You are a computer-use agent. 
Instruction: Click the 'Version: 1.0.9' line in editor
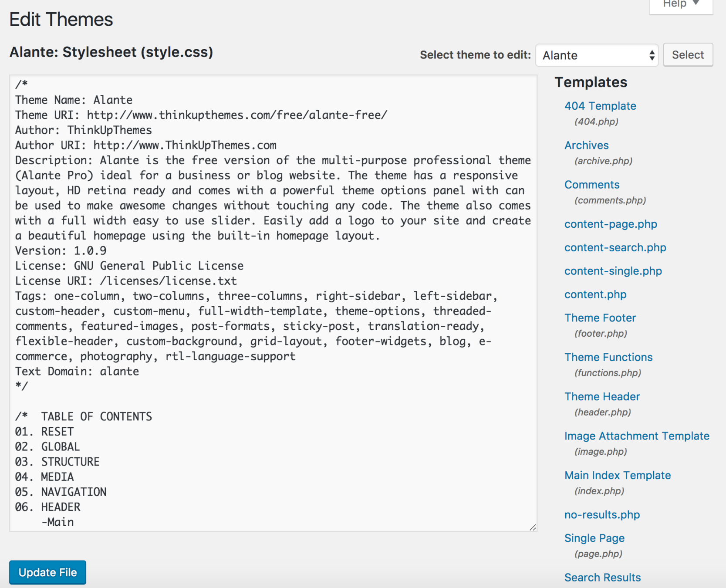[x=61, y=251]
